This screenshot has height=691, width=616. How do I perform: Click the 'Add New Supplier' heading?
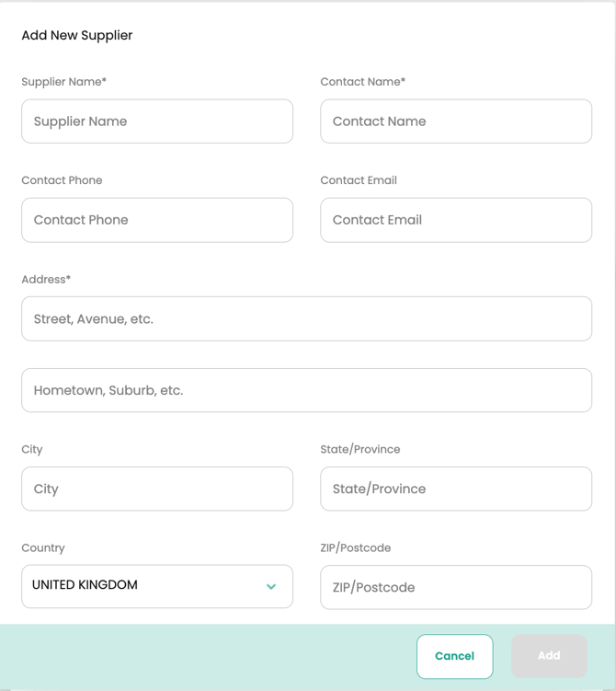(x=77, y=36)
